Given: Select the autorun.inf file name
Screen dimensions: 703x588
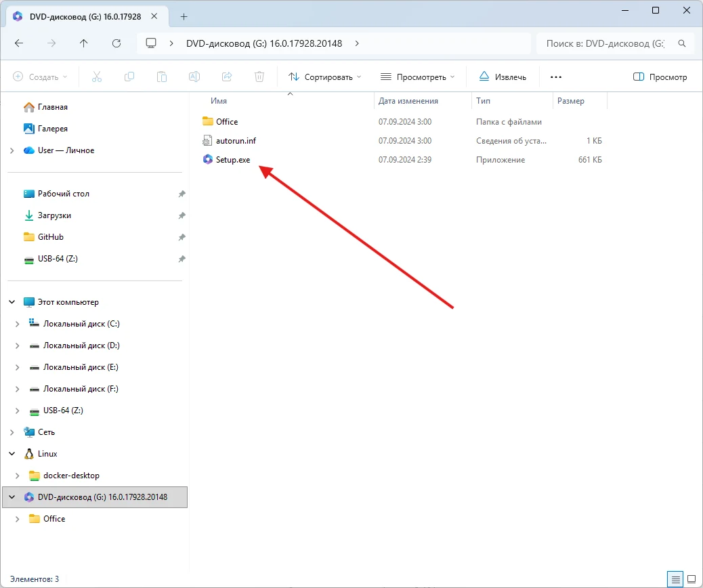Looking at the screenshot, I should click(x=236, y=141).
